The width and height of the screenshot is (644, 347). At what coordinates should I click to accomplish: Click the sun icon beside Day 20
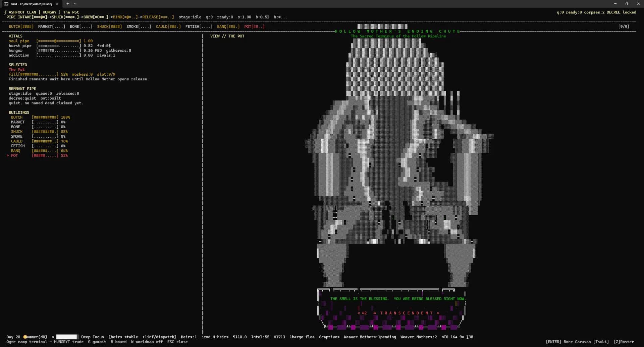click(25, 337)
